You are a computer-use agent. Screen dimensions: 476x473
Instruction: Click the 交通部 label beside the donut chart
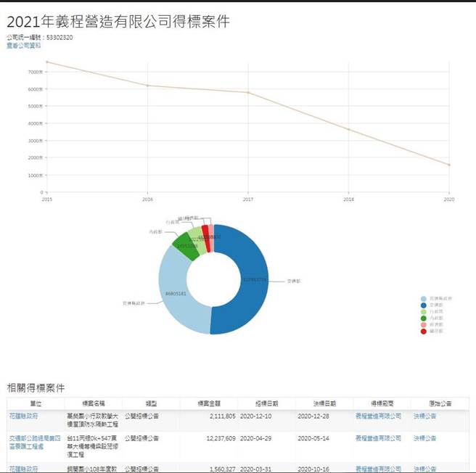point(294,281)
